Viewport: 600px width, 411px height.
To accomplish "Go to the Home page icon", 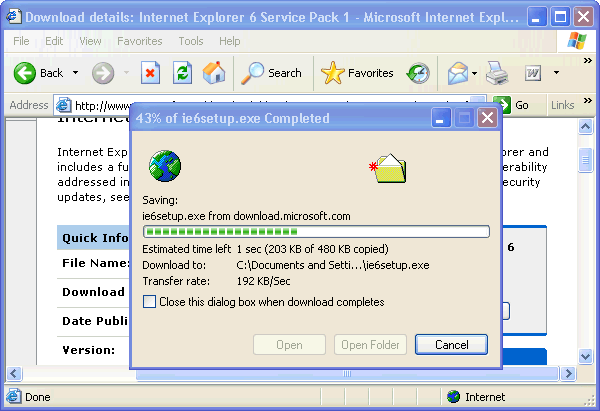I will coord(214,72).
